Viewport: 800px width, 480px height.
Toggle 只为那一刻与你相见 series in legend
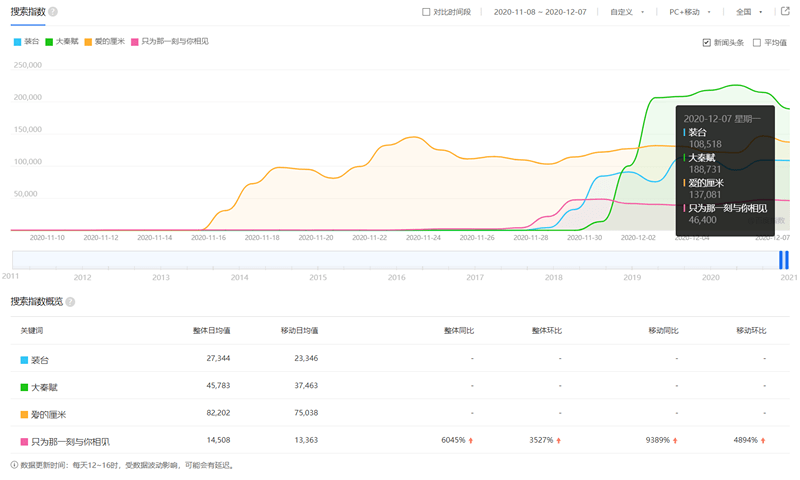click(x=170, y=42)
